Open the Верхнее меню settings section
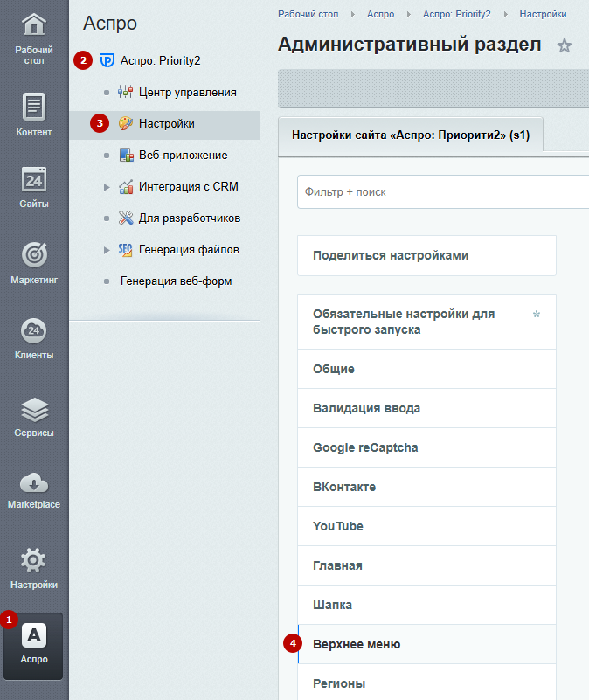589x700 pixels. coord(426,644)
